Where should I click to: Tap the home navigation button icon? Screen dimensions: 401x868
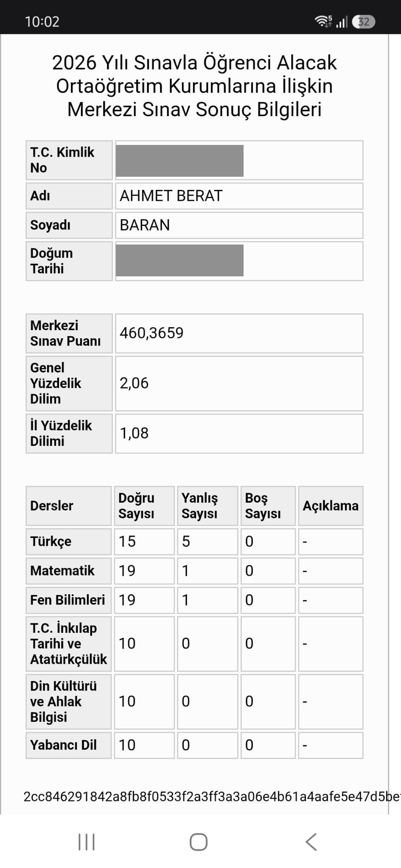(199, 842)
